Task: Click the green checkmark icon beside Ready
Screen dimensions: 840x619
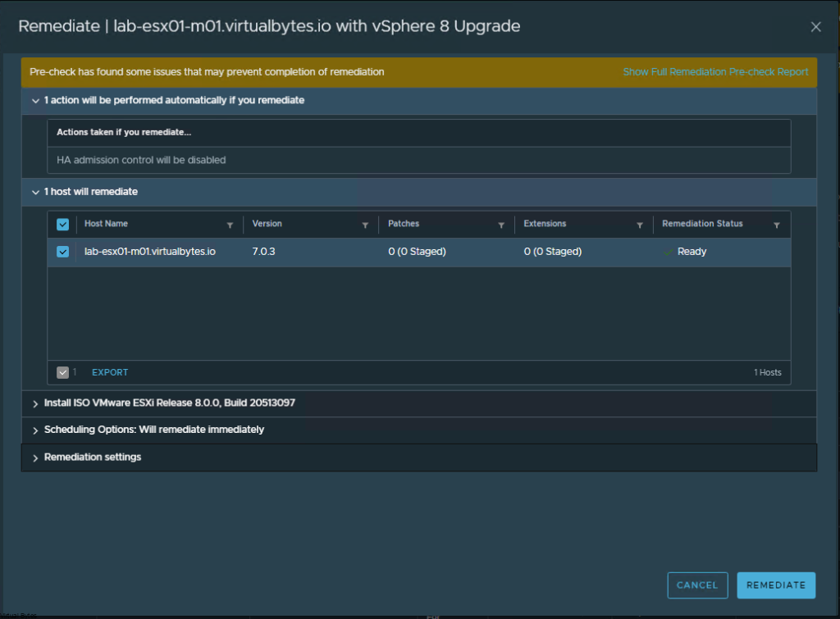Action: [x=668, y=253]
